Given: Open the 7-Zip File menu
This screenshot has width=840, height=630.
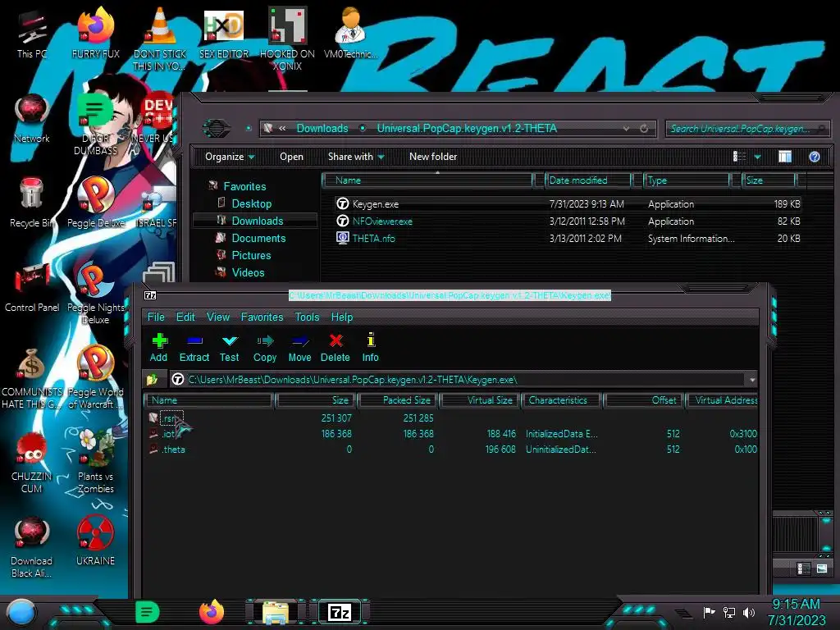Looking at the screenshot, I should (x=156, y=317).
